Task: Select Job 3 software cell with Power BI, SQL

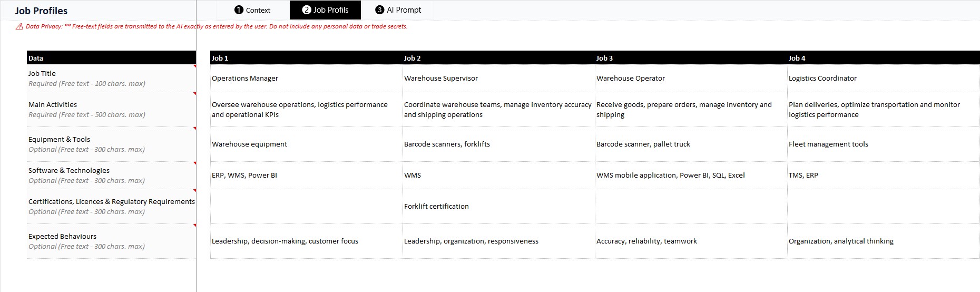Action: pos(691,176)
